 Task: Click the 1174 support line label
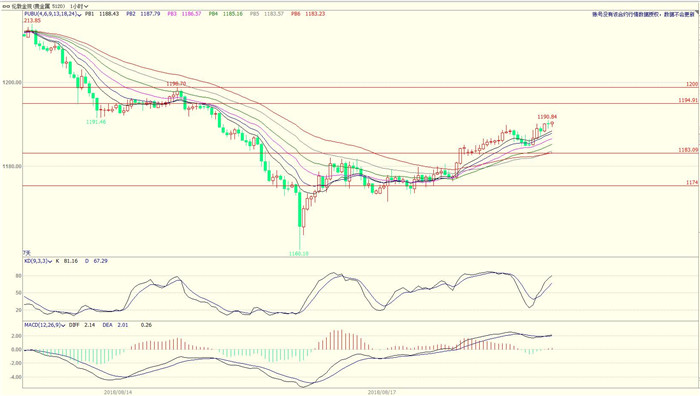(x=692, y=183)
